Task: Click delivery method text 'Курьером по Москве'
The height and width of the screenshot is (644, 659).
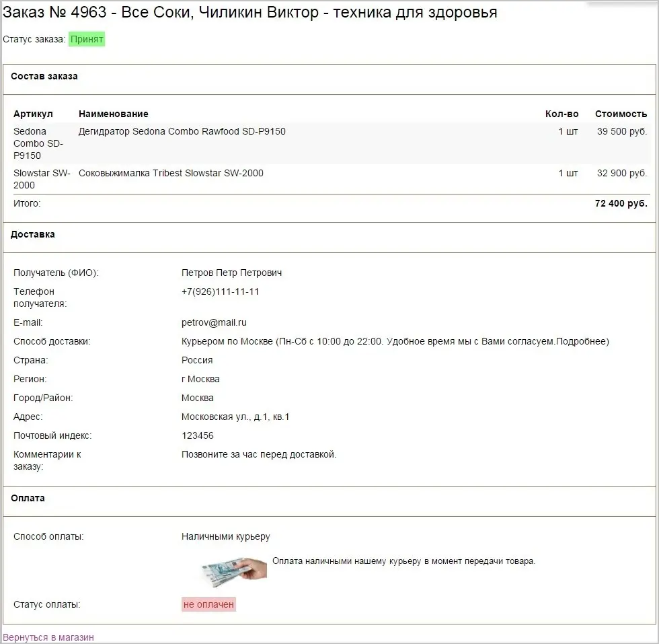Action: point(227,341)
